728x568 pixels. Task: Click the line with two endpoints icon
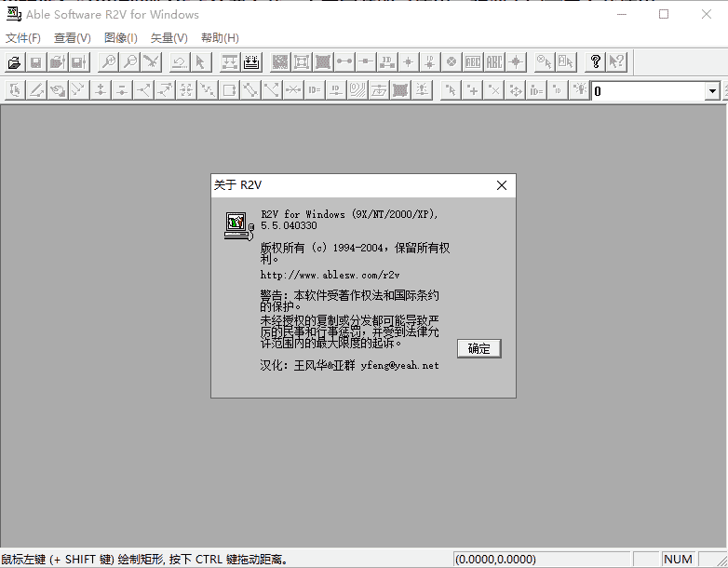[x=344, y=61]
